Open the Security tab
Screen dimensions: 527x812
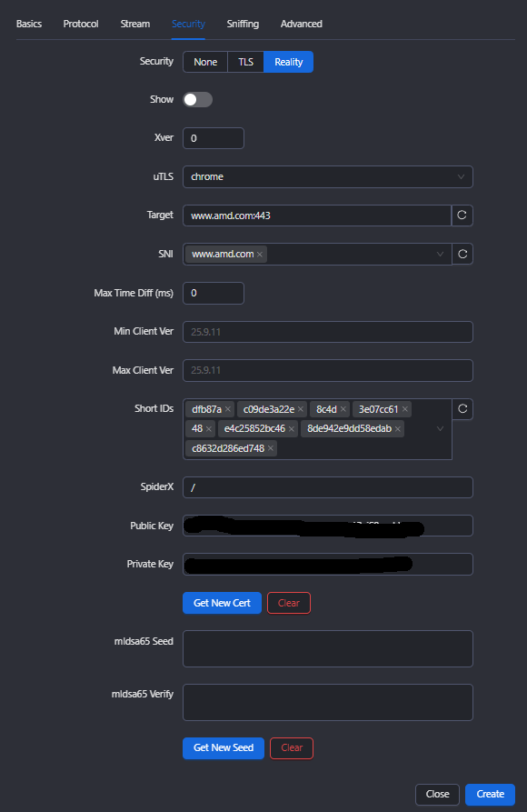click(188, 24)
